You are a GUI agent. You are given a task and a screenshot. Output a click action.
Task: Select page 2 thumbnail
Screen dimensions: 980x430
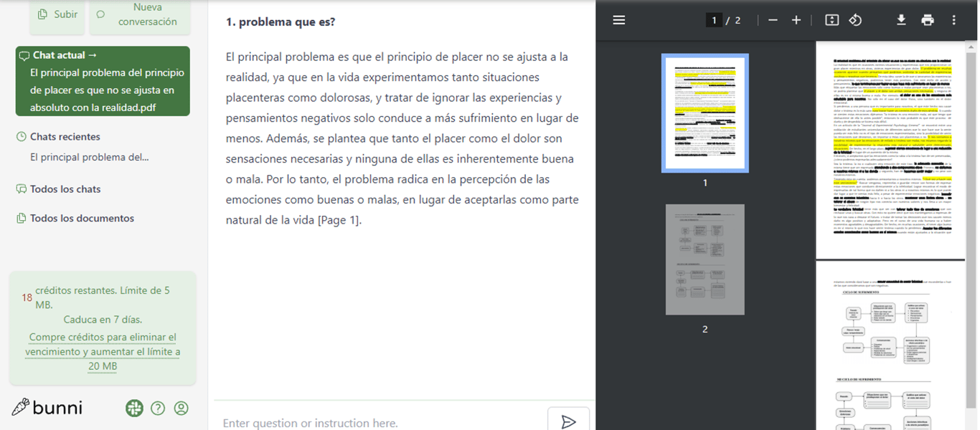click(705, 259)
